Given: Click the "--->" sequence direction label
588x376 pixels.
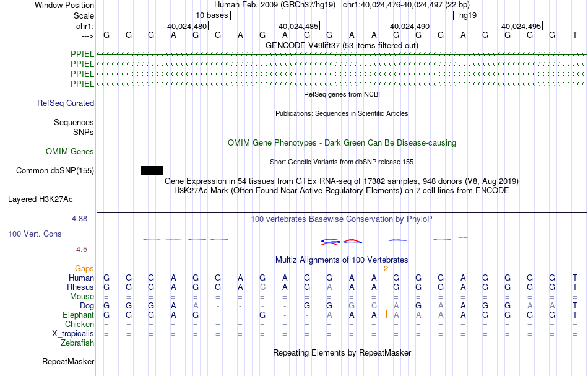Looking at the screenshot, I should [87, 36].
